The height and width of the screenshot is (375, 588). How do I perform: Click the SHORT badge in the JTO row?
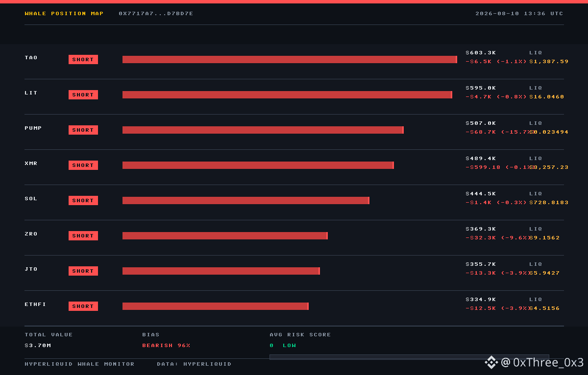point(83,271)
